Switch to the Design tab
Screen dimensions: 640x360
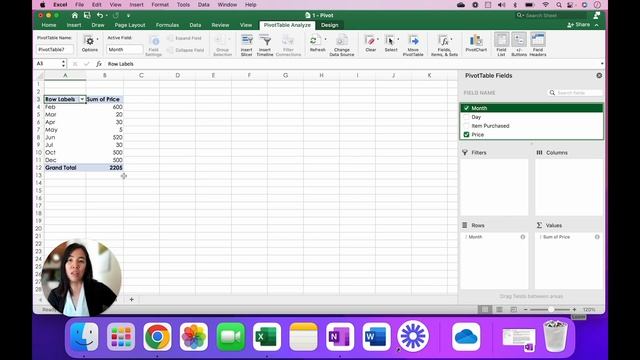coord(329,25)
